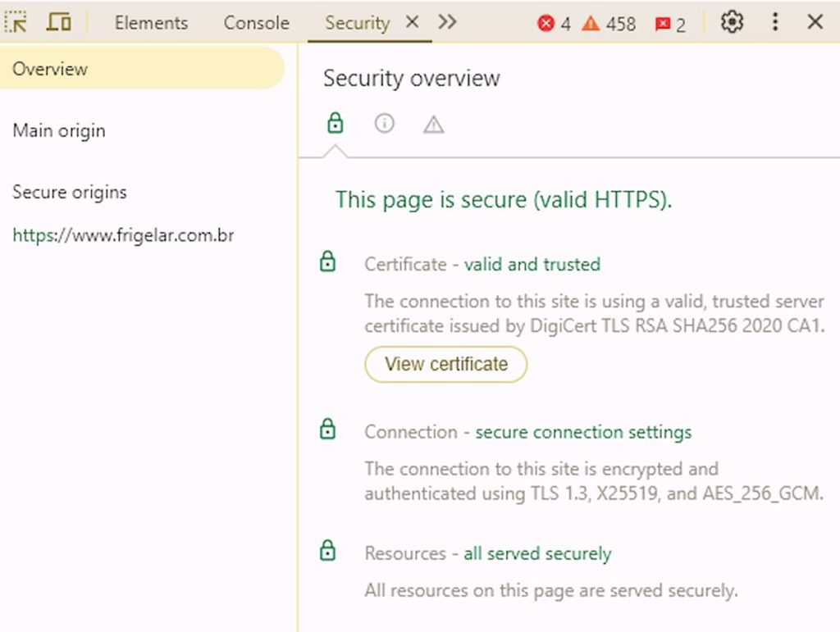Viewport: 840px width, 632px height.
Task: Switch to the Elements tab
Action: click(151, 23)
